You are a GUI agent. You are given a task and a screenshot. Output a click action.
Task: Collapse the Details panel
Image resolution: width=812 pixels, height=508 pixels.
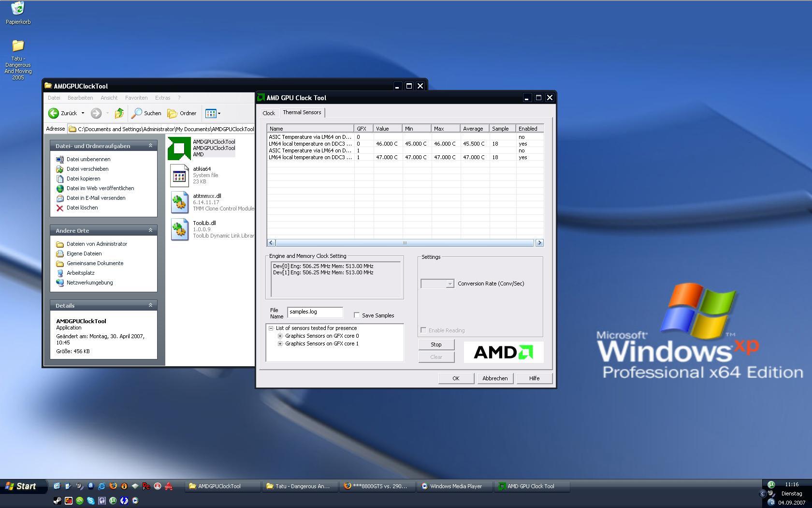[150, 305]
